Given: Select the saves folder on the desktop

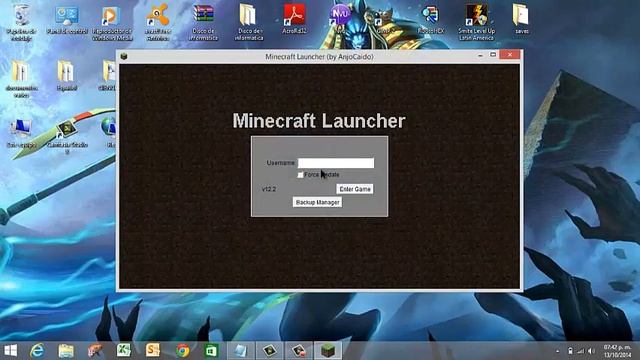Looking at the screenshot, I should 522,19.
